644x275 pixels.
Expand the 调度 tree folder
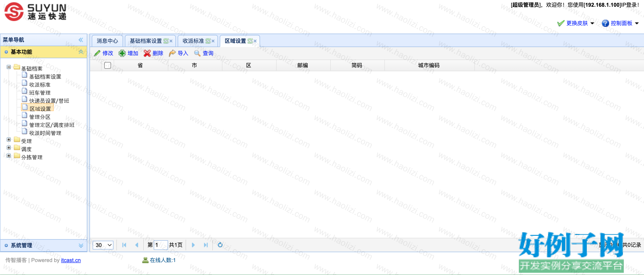[x=9, y=148]
